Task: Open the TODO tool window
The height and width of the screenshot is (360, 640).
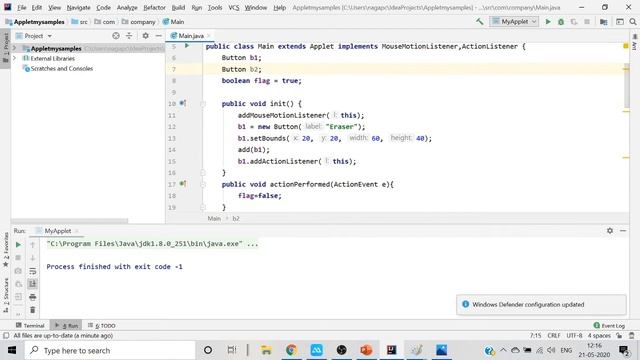Action: pos(101,325)
